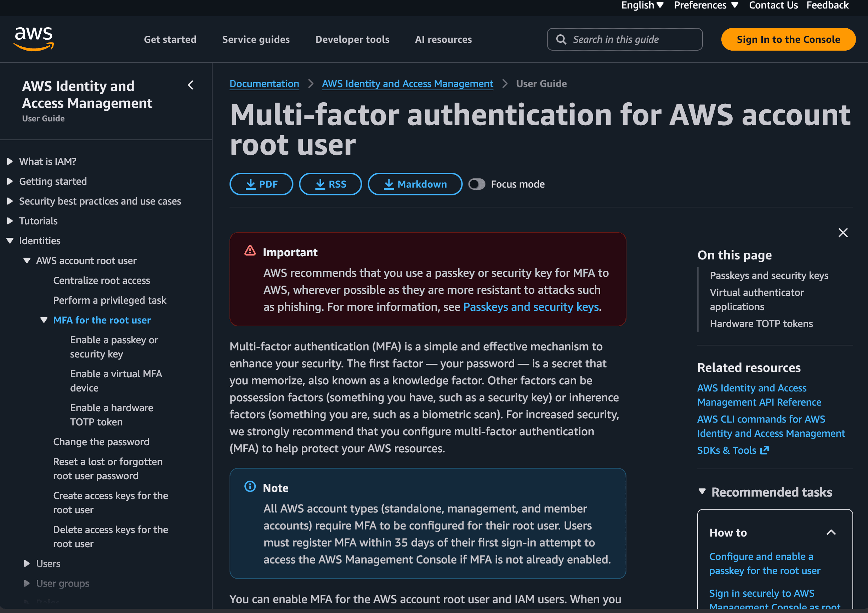Open the IAM API Reference link
This screenshot has height=613, width=868.
pyautogui.click(x=759, y=395)
